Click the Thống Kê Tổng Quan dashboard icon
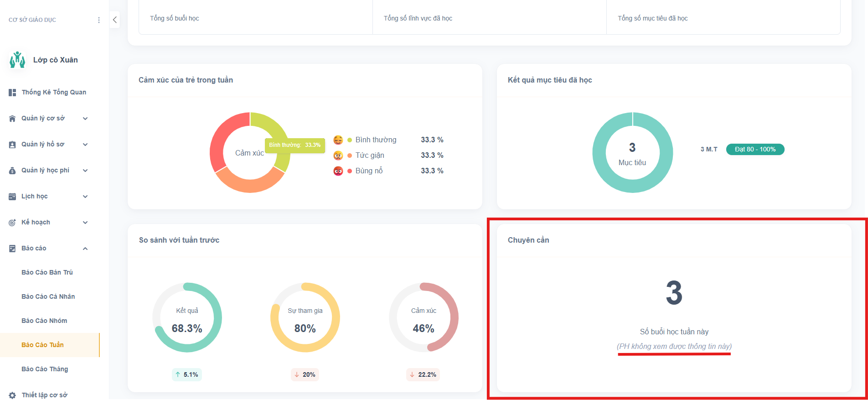The image size is (868, 400). point(12,93)
